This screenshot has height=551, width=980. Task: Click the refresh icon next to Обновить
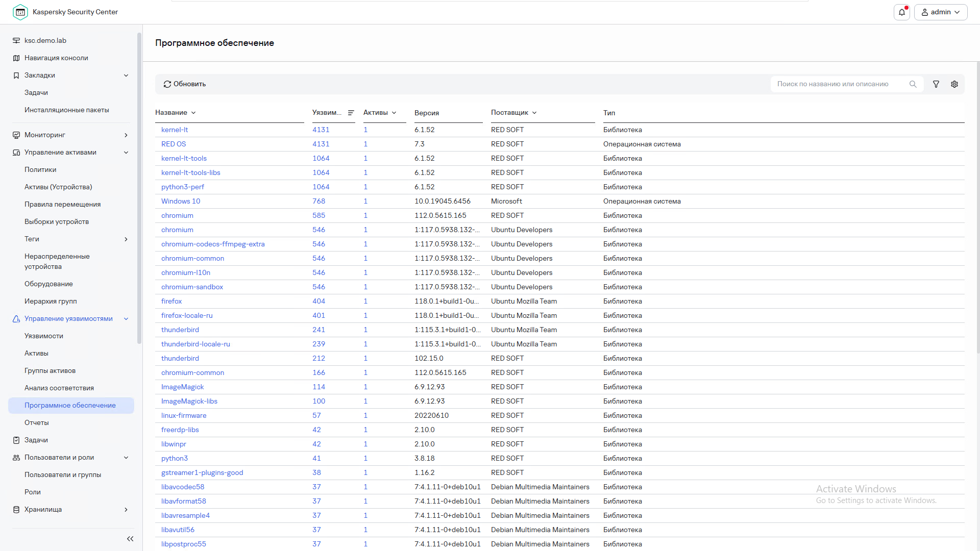[167, 84]
